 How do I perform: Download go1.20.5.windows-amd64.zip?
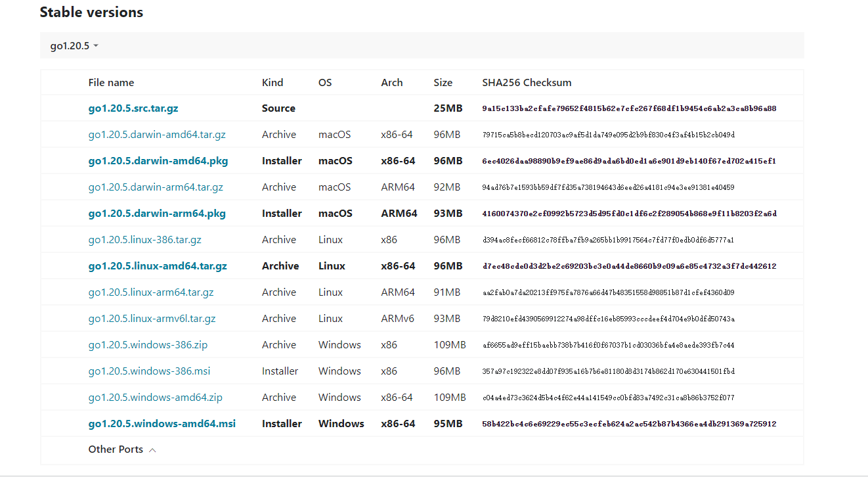pyautogui.click(x=156, y=398)
